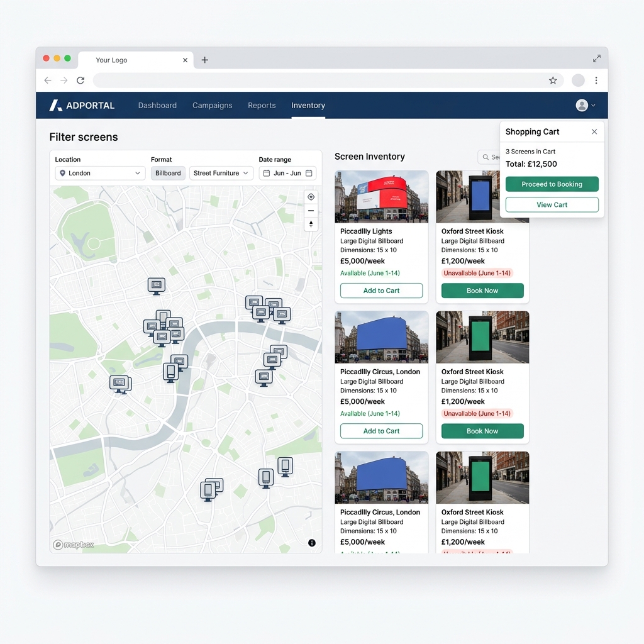This screenshot has height=644, width=644.
Task: Click the mapbox logo
Action: (x=74, y=545)
